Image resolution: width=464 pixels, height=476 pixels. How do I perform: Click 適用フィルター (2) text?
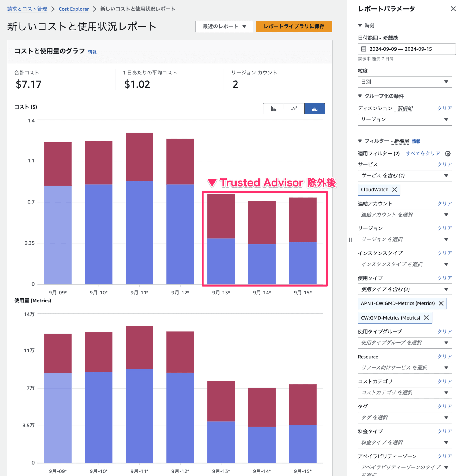pos(379,154)
